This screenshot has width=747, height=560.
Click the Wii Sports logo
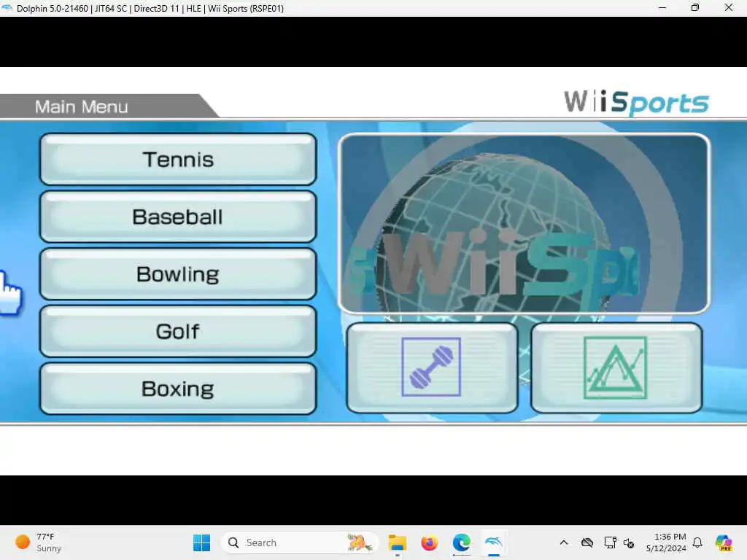(x=636, y=102)
